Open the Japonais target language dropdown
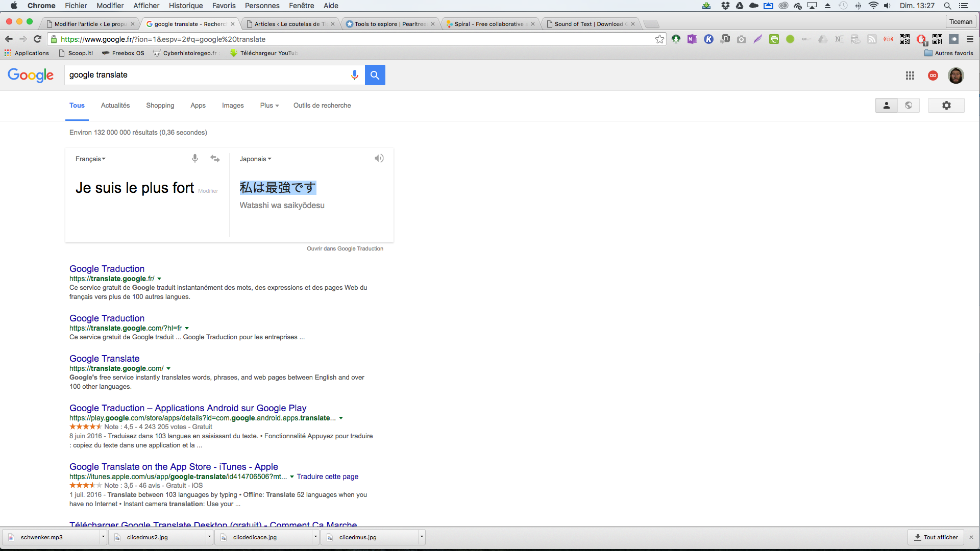 pyautogui.click(x=255, y=159)
